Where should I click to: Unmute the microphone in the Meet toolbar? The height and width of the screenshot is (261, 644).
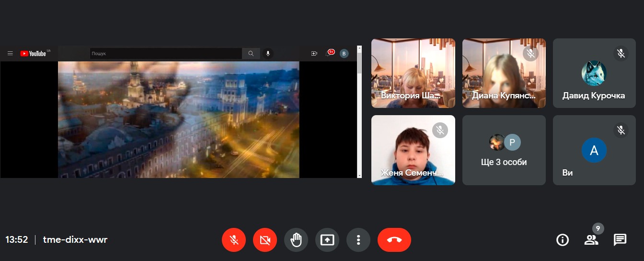234,239
